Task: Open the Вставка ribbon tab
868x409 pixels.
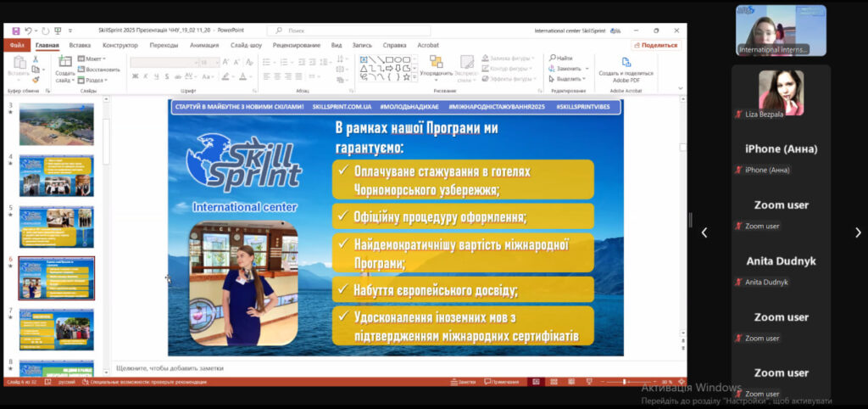Action: [80, 45]
